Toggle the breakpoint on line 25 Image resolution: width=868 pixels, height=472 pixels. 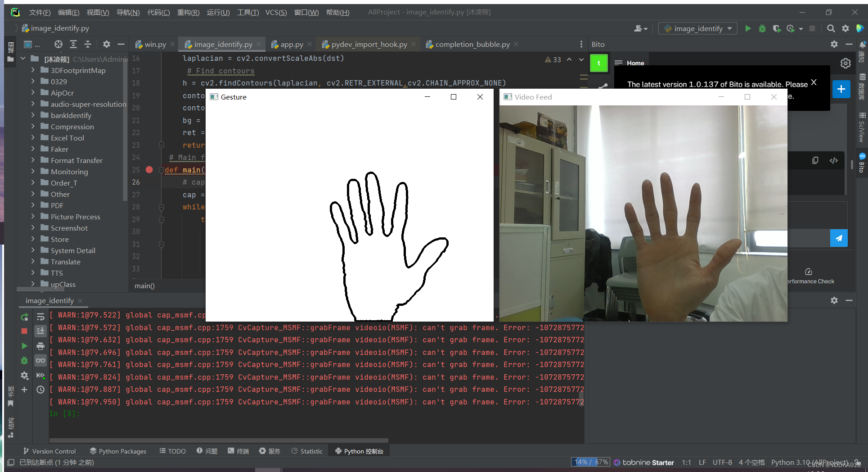click(x=150, y=170)
